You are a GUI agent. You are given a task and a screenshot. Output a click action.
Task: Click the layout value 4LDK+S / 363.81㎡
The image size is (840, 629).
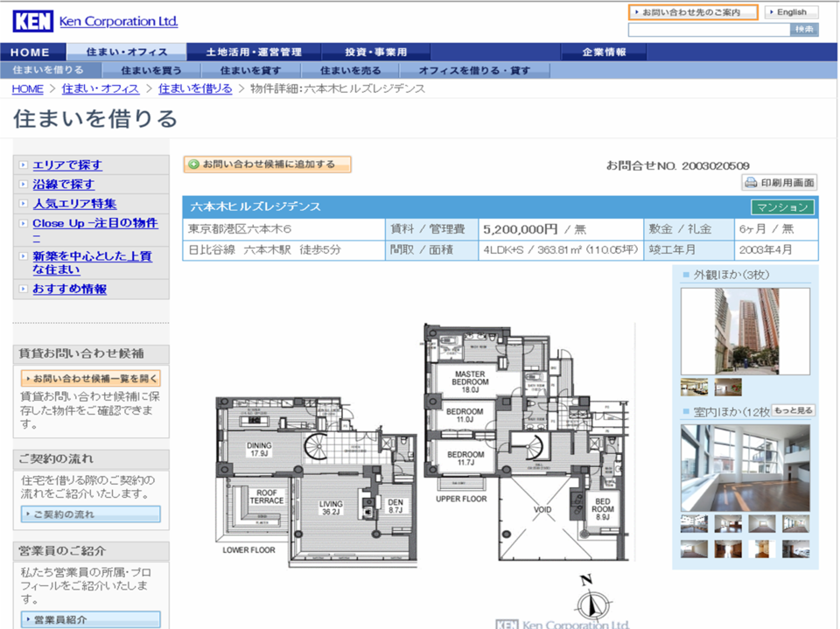tap(560, 249)
